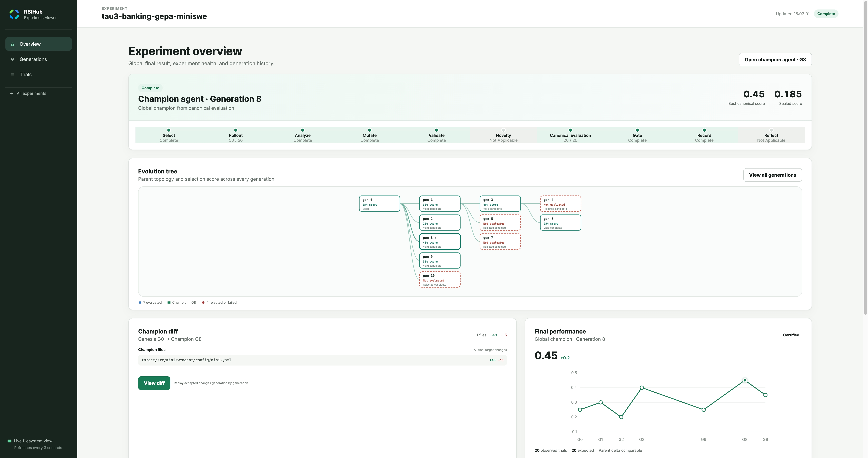The width and height of the screenshot is (868, 458).
Task: Click the G8 data point on performance chart
Action: click(x=745, y=380)
